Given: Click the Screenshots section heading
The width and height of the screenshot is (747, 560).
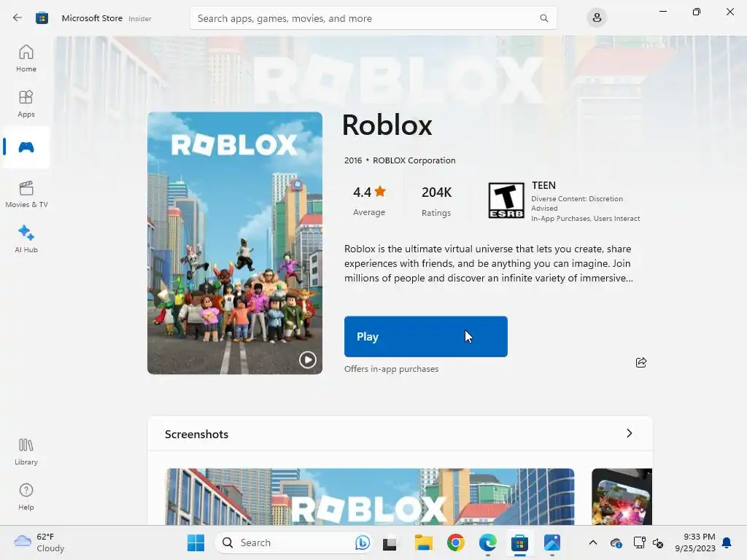Looking at the screenshot, I should 196,435.
